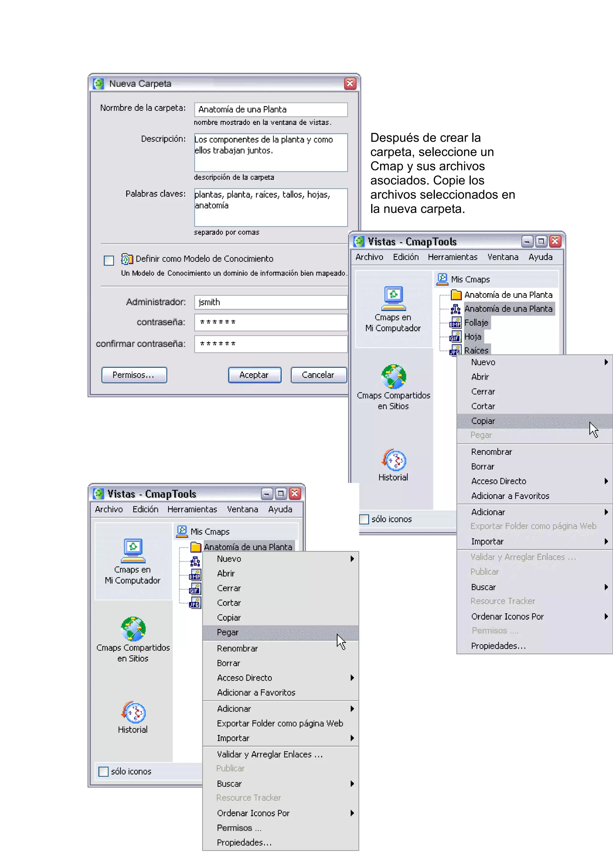This screenshot has width=613, height=868.
Task: Click JPG file icon next to Raíces
Action: pyautogui.click(x=456, y=350)
